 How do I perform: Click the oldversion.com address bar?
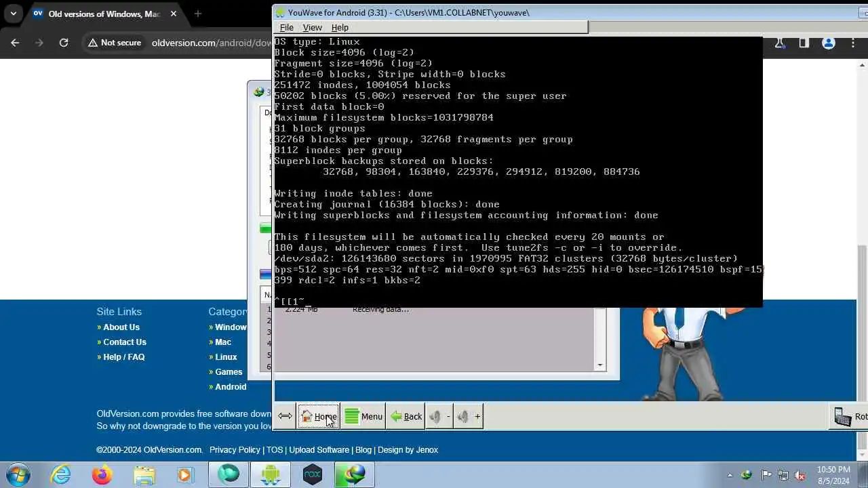(210, 43)
